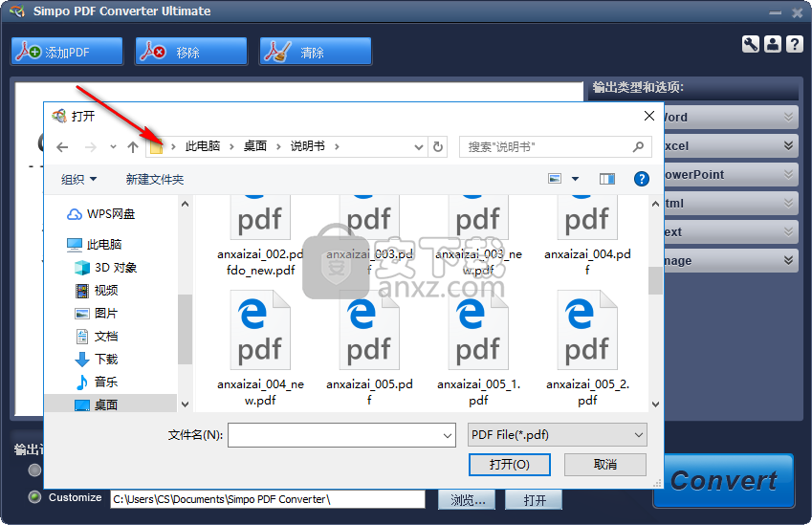Select file anxaizai_005_2.pdf
The width and height of the screenshot is (812, 525).
[x=587, y=348]
